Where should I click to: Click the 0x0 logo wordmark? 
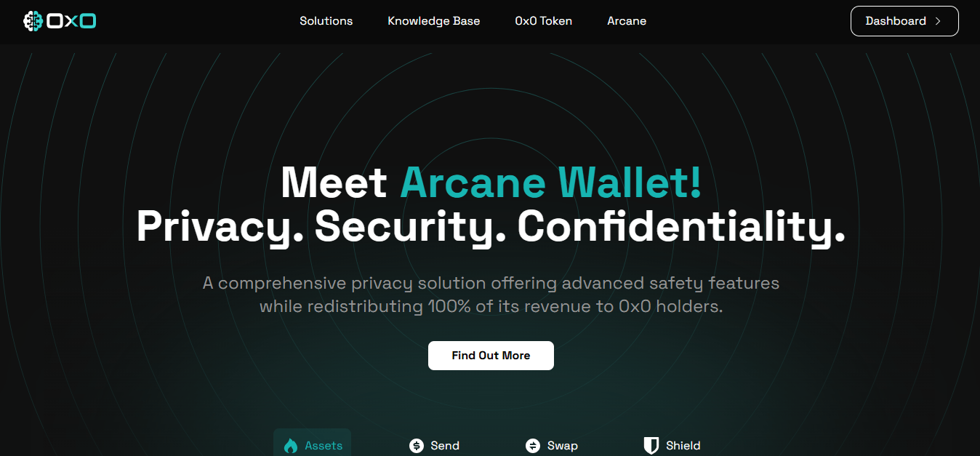[71, 21]
